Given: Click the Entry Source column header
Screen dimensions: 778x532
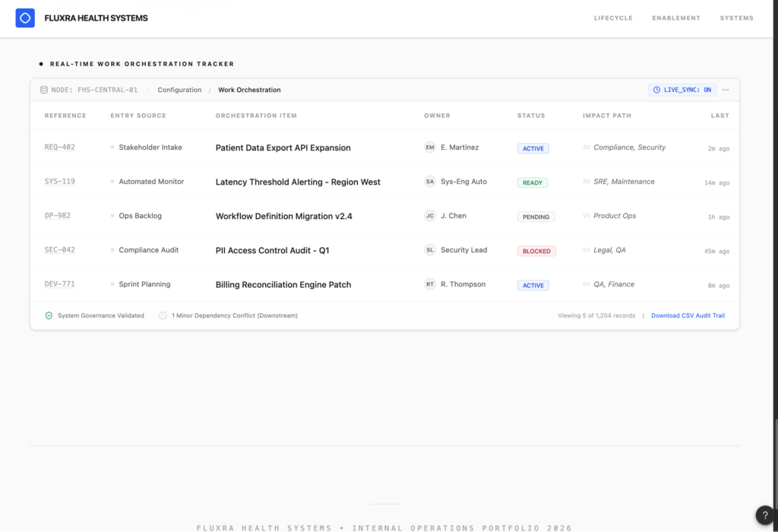Looking at the screenshot, I should click(138, 116).
